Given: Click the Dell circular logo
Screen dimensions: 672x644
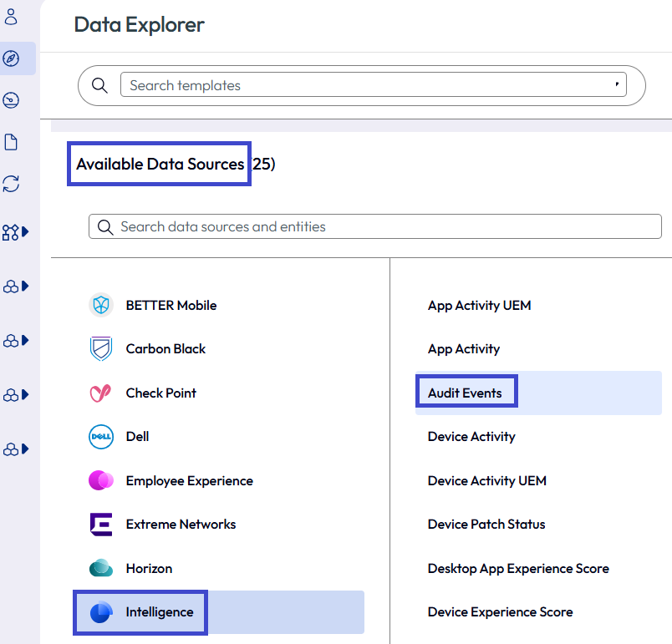Looking at the screenshot, I should tap(101, 437).
